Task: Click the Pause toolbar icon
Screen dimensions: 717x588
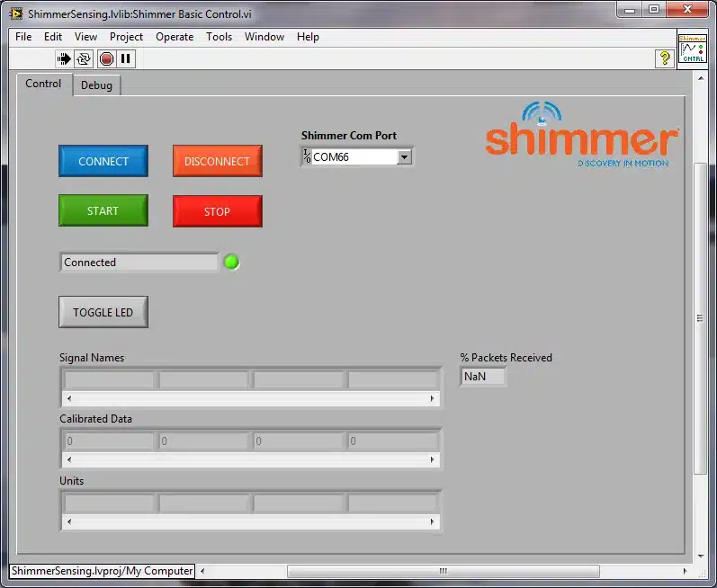Action: [126, 59]
